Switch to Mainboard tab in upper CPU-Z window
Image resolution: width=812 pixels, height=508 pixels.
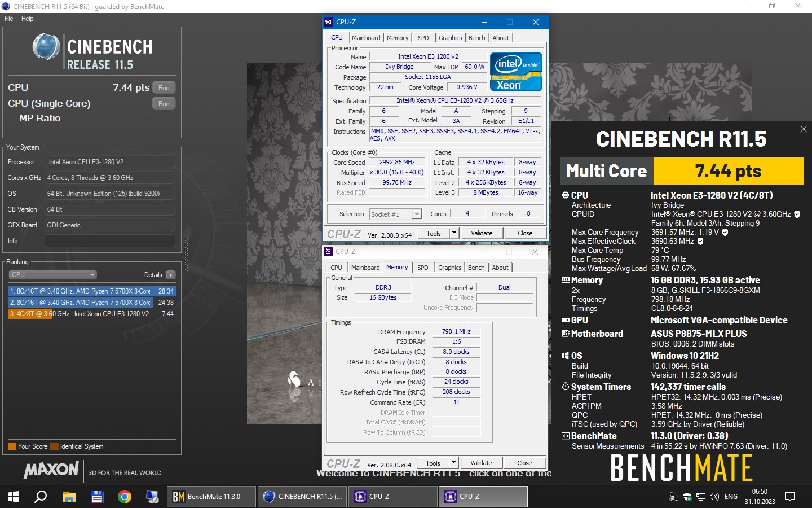366,38
